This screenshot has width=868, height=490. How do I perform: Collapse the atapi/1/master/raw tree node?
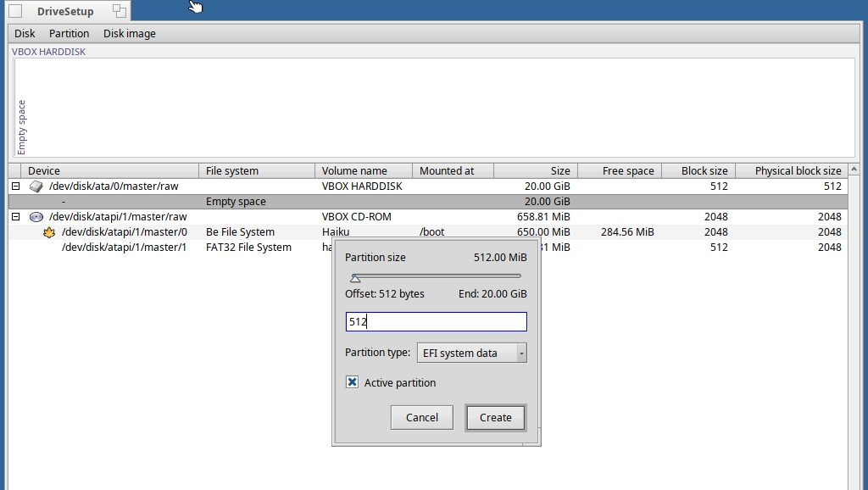tap(15, 217)
